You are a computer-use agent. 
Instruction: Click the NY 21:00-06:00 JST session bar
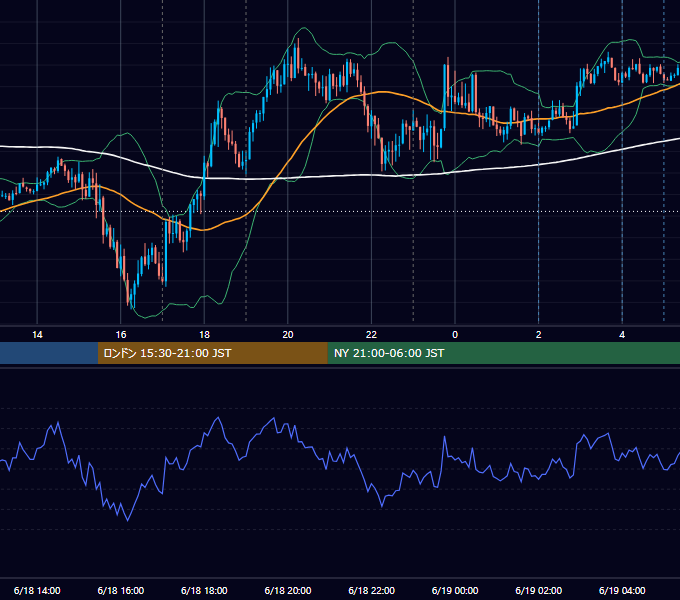coord(503,353)
